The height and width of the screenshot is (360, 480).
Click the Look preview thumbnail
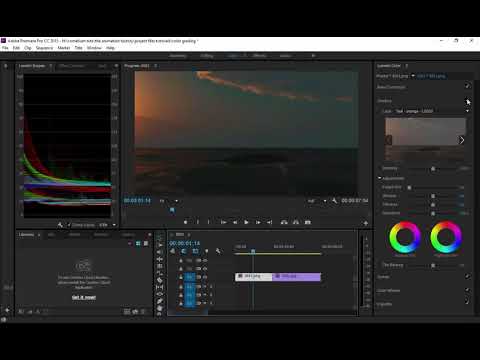pos(425,139)
